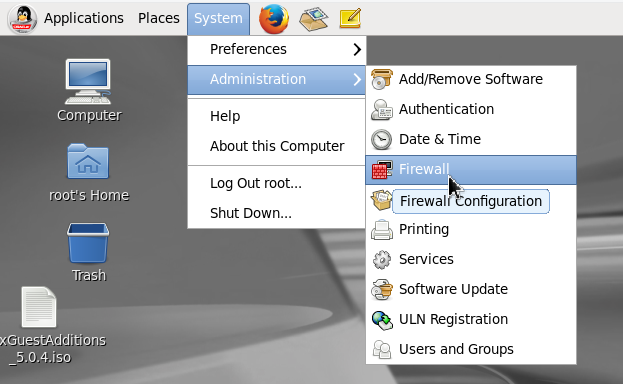Viewport: 623px width, 384px height.
Task: Click the Oracle Linux penguin logo icon
Action: point(22,19)
